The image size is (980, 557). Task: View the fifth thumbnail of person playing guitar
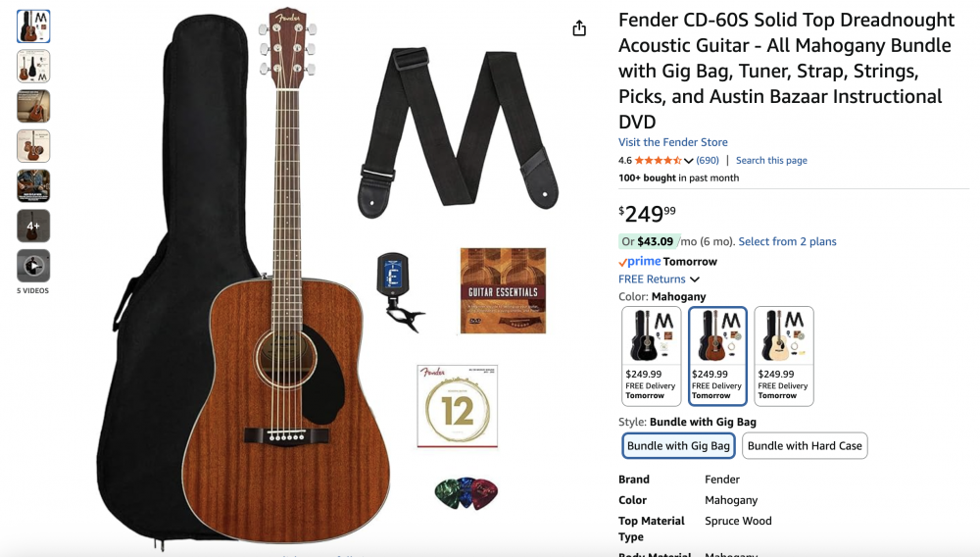click(x=33, y=186)
